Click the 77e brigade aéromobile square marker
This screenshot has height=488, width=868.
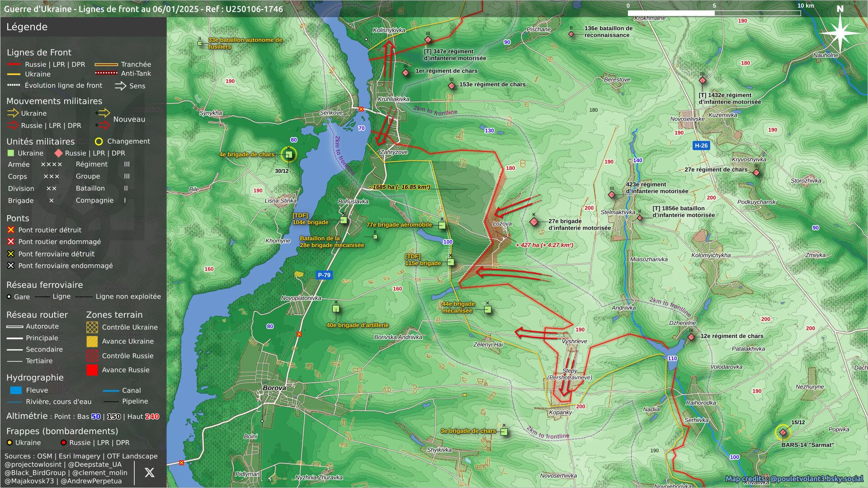[x=442, y=225]
